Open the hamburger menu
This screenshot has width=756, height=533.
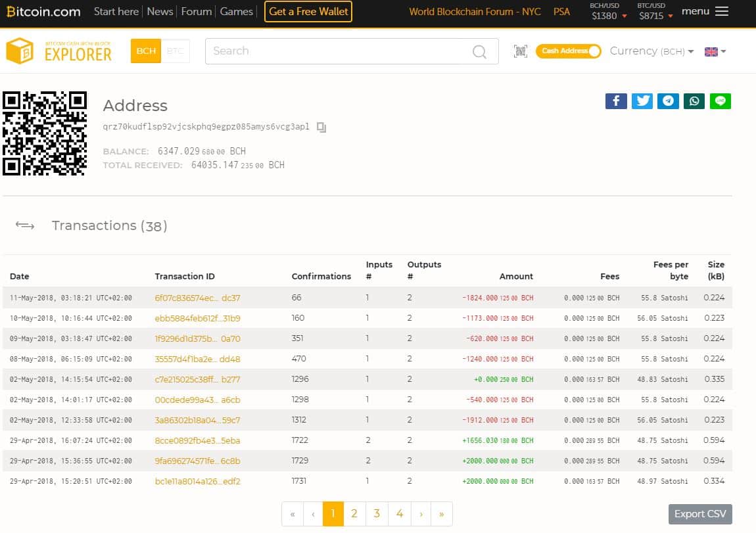pyautogui.click(x=721, y=11)
